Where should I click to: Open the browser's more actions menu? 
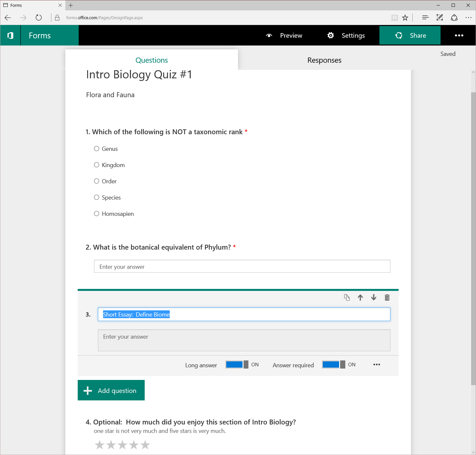pyautogui.click(x=468, y=18)
